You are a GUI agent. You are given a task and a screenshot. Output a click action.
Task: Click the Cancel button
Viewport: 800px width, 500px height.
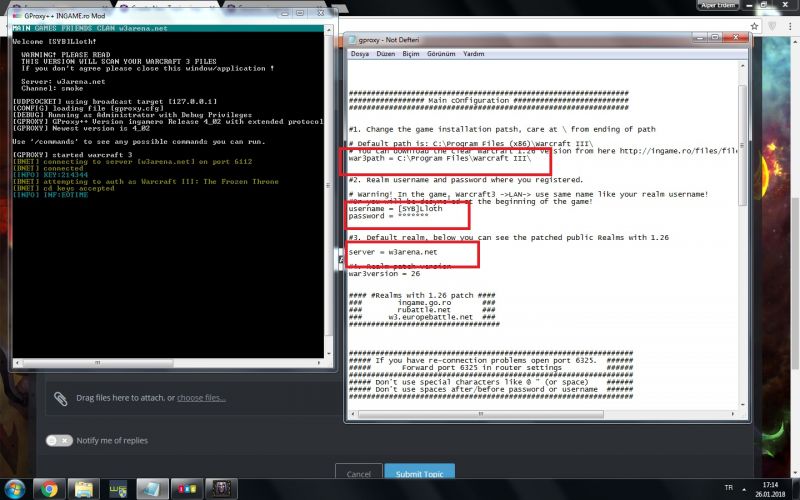click(359, 474)
